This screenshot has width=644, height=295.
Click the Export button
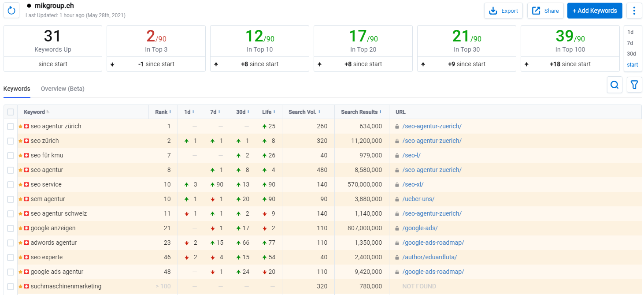tap(503, 11)
